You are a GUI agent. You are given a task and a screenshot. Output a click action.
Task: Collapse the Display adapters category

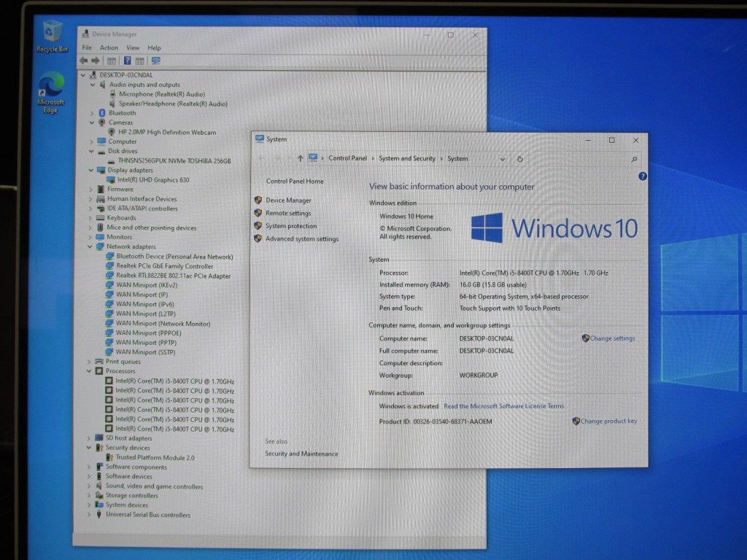(x=91, y=170)
